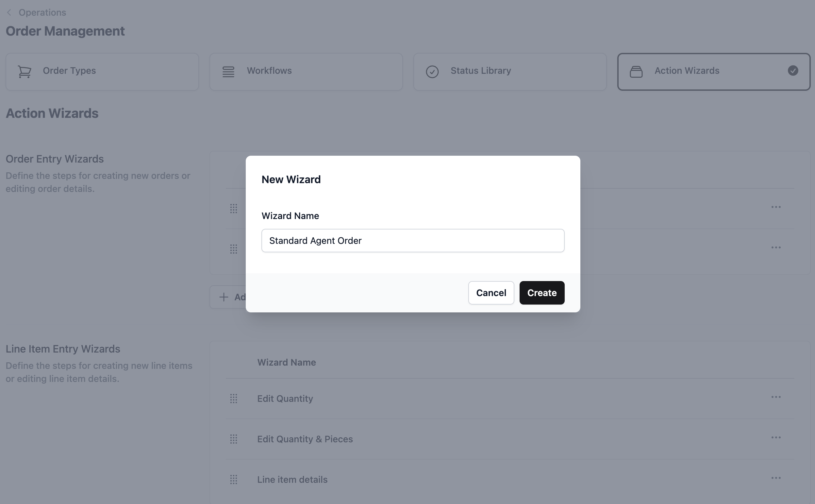Click drag handle for Edit Quantity row
The height and width of the screenshot is (504, 815).
tap(234, 399)
